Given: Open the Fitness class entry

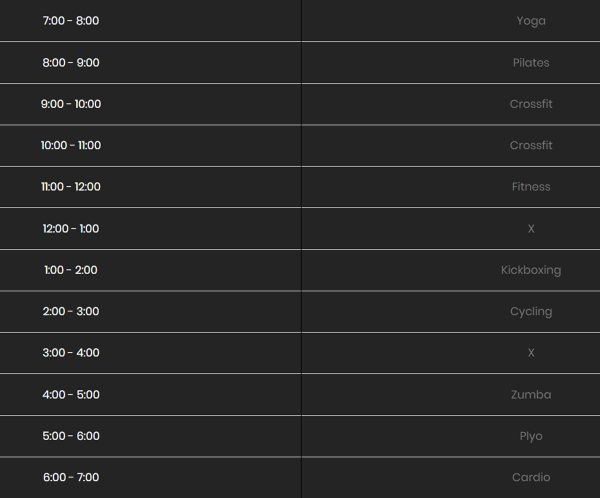Looking at the screenshot, I should [531, 187].
